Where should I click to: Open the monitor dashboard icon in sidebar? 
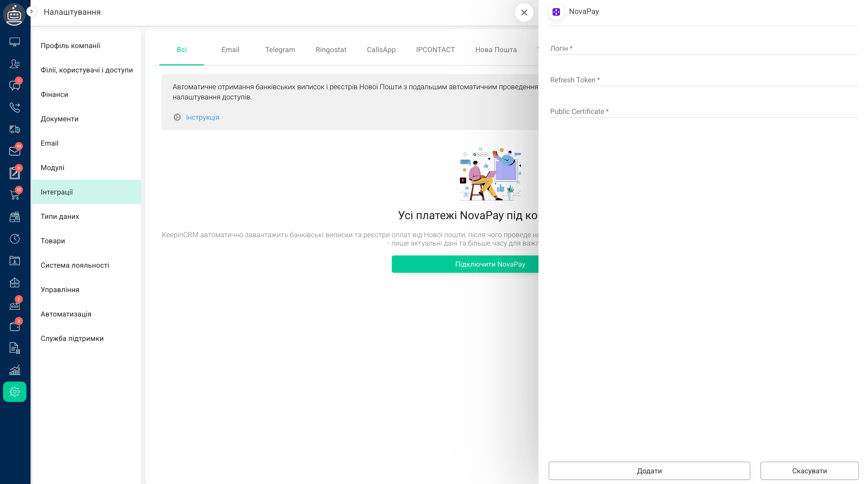coord(14,42)
